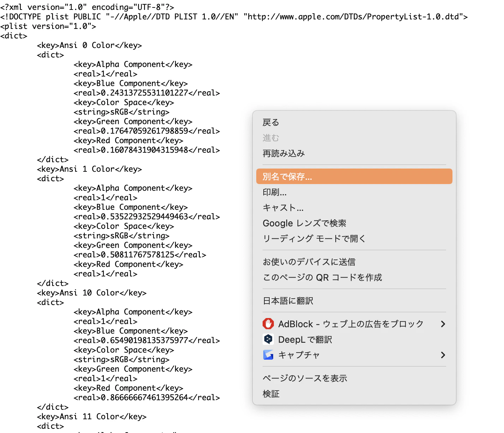Click the value 0.53522932529449463
Image resolution: width=504 pixels, height=433 pixels.
click(x=145, y=216)
